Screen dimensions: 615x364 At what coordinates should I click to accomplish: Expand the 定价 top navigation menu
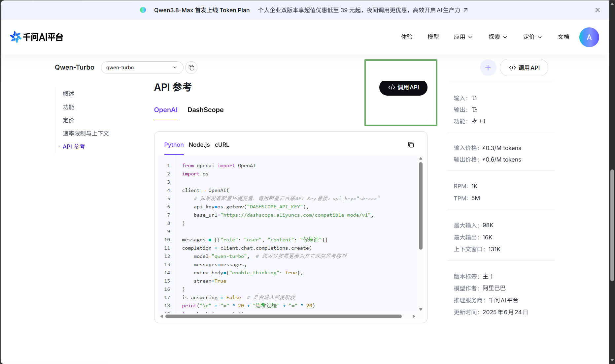(532, 37)
